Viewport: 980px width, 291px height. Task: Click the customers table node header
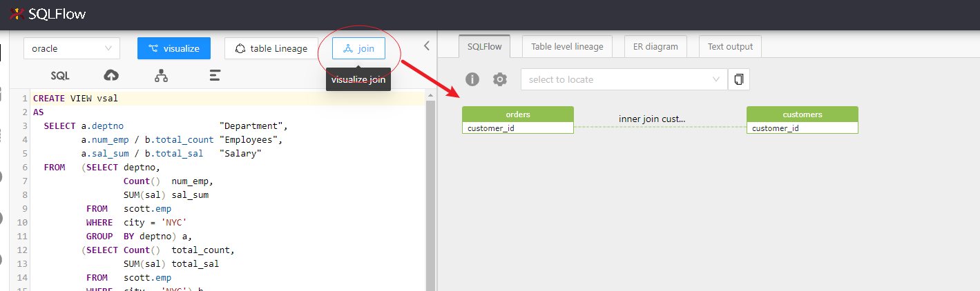802,114
